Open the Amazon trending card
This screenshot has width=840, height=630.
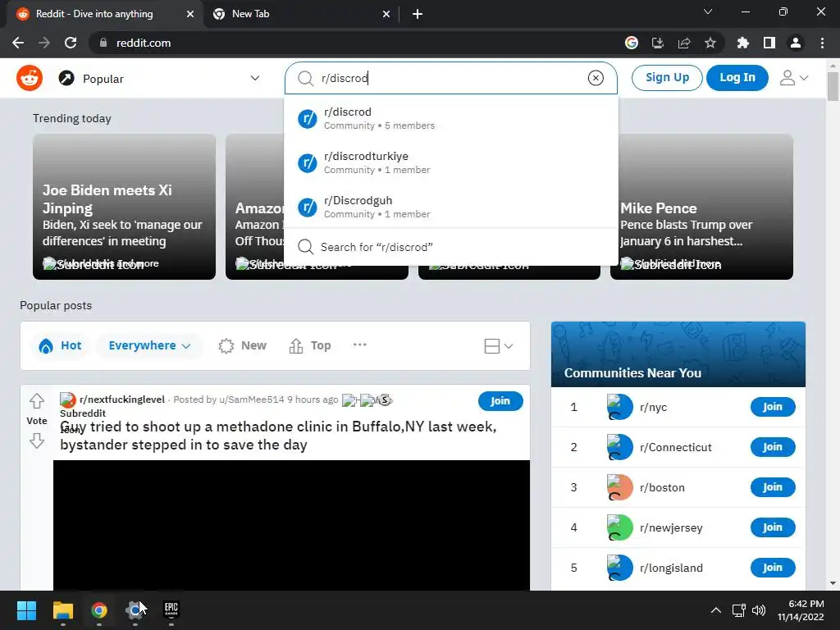coord(255,207)
